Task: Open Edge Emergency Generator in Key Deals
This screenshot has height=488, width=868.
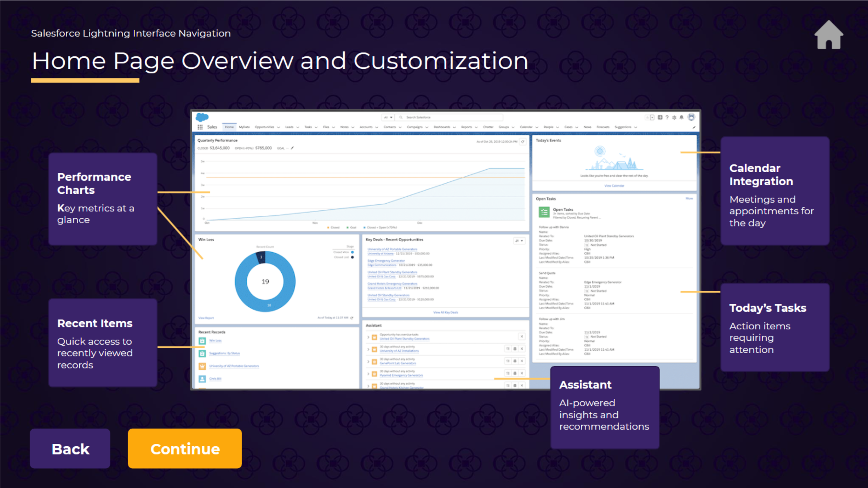Action: (386, 261)
